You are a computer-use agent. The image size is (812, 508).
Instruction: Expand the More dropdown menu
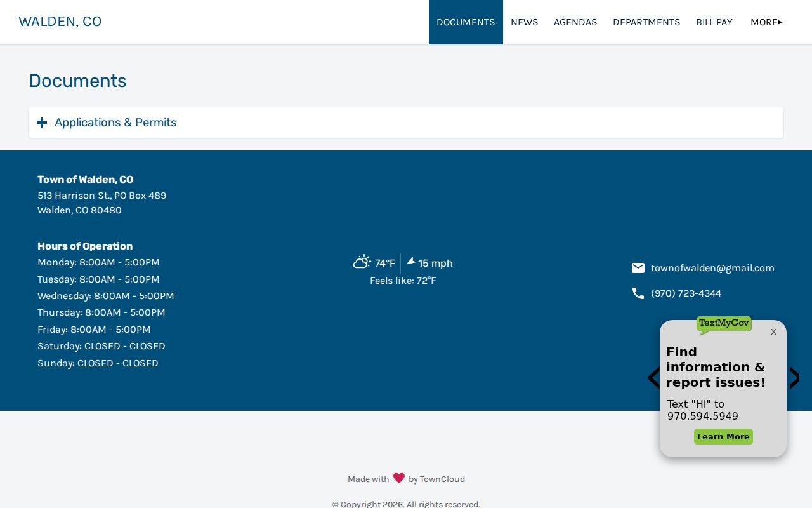click(x=766, y=22)
